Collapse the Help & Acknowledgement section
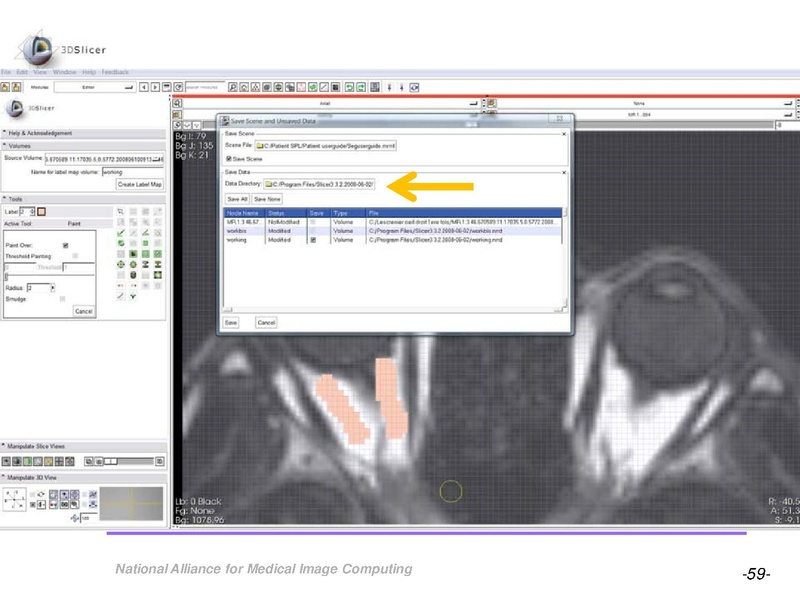800x600 pixels. 83,133
